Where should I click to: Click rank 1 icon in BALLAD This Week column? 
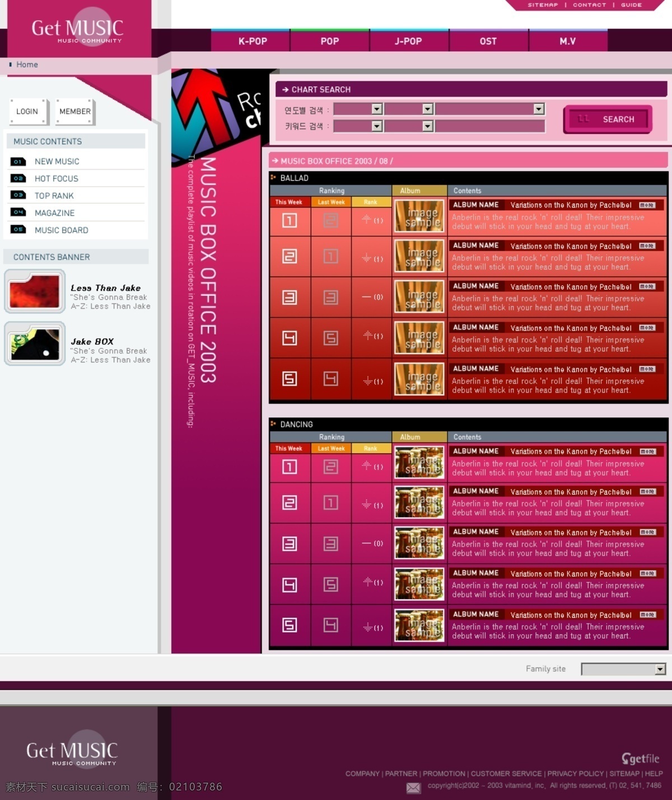click(290, 221)
